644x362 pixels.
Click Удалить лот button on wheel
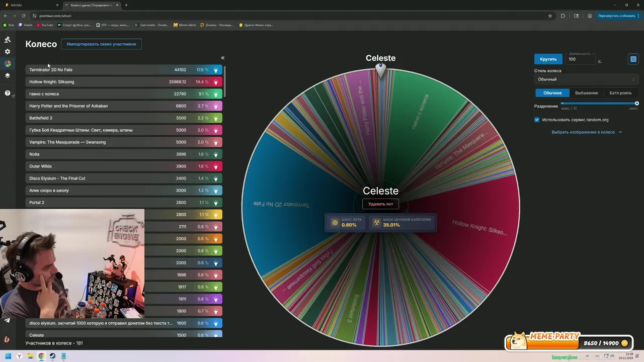click(x=380, y=204)
